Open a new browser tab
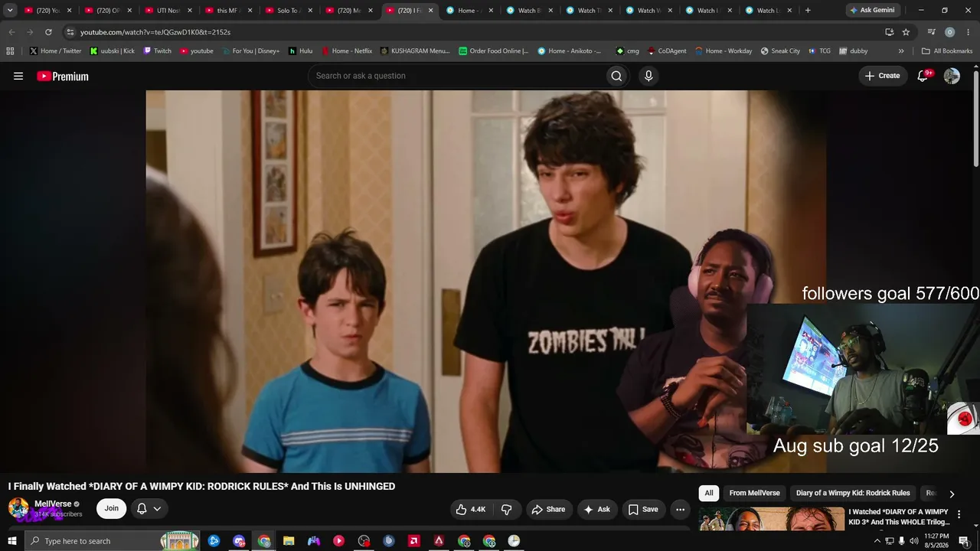This screenshot has width=980, height=551. pyautogui.click(x=808, y=11)
